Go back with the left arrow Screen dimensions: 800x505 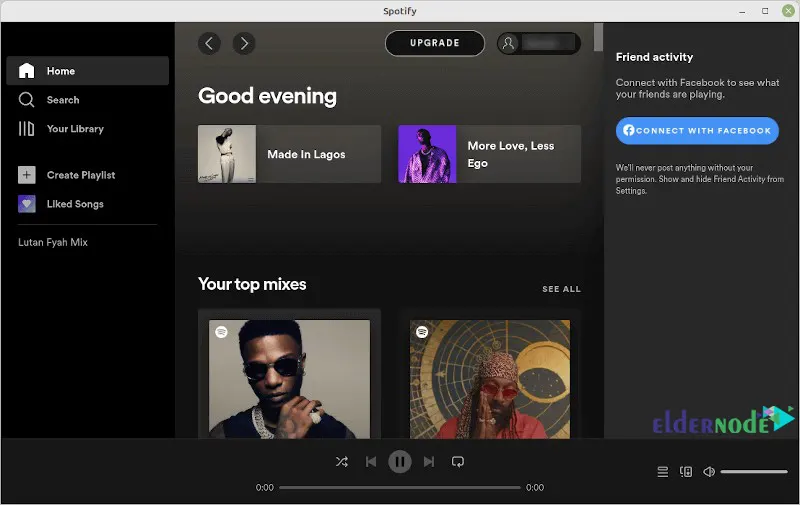tap(209, 43)
